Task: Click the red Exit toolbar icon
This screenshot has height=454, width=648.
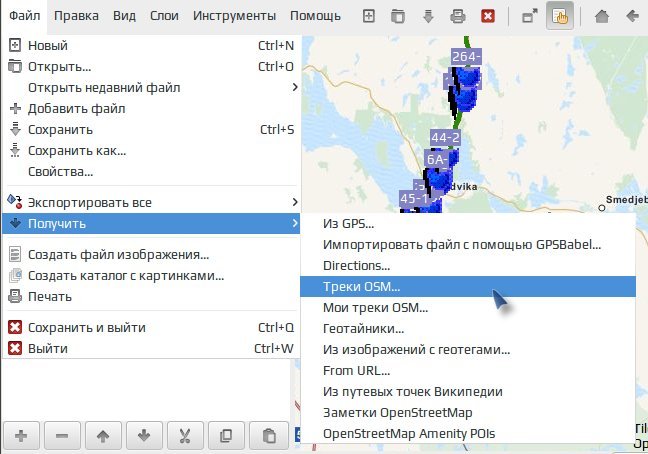Action: coord(488,17)
